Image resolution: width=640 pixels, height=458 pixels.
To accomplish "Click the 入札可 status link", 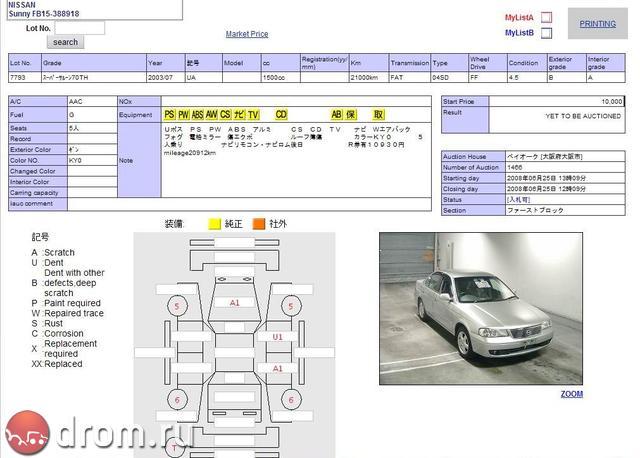I will click(x=518, y=200).
